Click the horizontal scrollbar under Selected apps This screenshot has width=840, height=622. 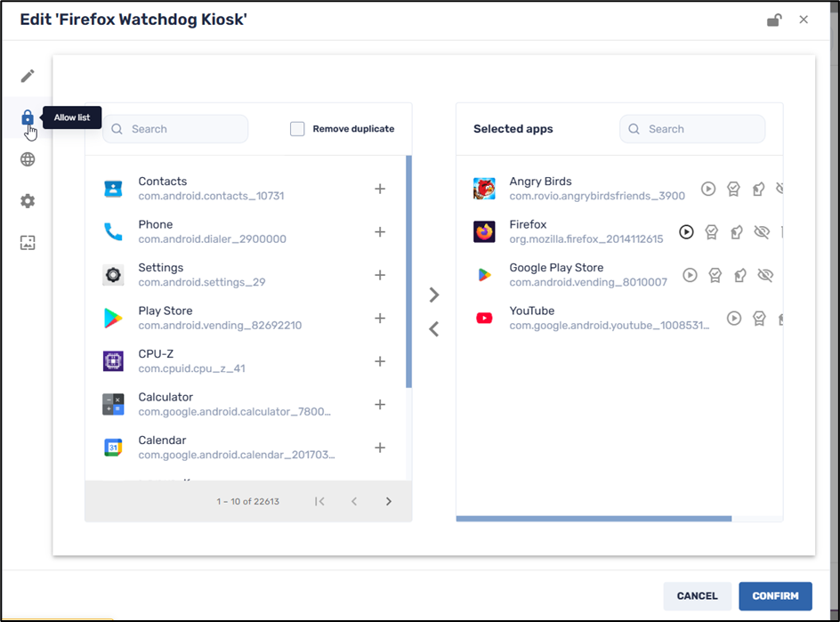[x=594, y=517]
